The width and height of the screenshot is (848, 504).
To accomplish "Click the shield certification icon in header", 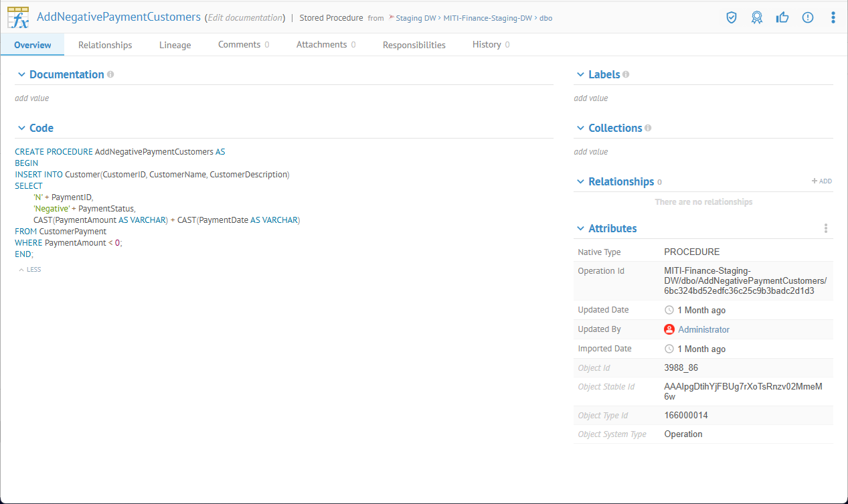I will coord(732,17).
